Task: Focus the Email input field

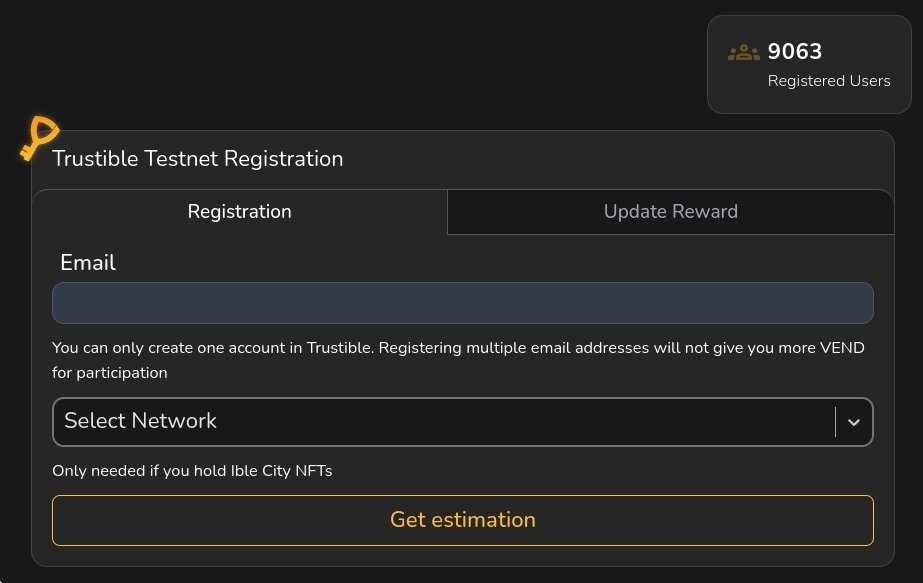Action: (x=462, y=303)
